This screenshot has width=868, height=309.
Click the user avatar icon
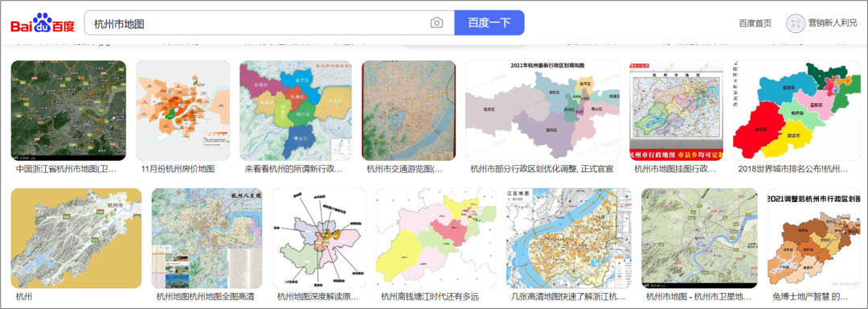pos(796,23)
